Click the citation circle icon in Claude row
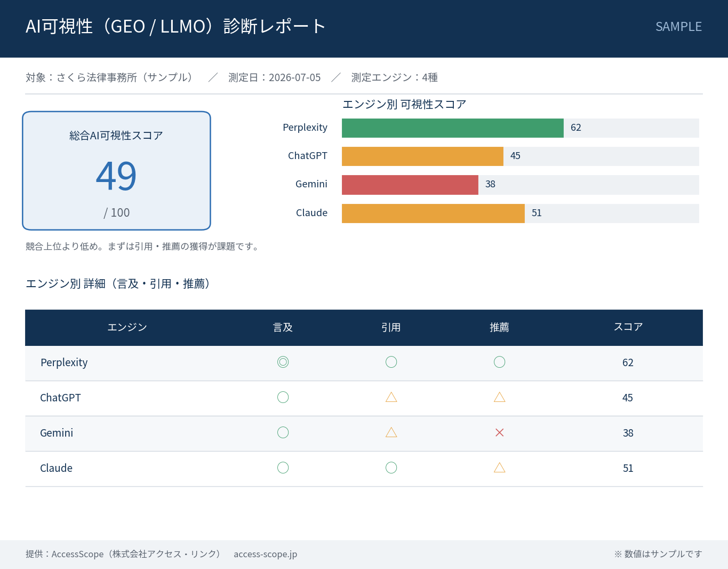This screenshot has width=728, height=569. point(391,468)
